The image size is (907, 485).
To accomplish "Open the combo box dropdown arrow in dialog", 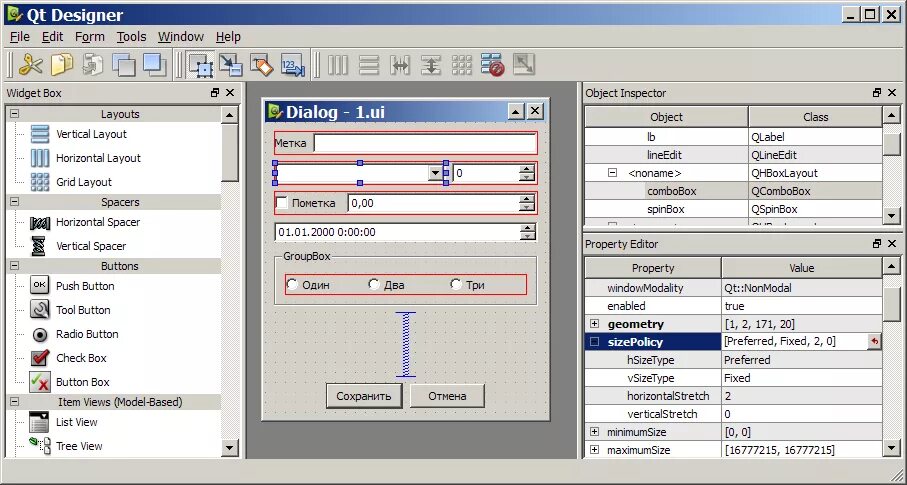I will 435,173.
